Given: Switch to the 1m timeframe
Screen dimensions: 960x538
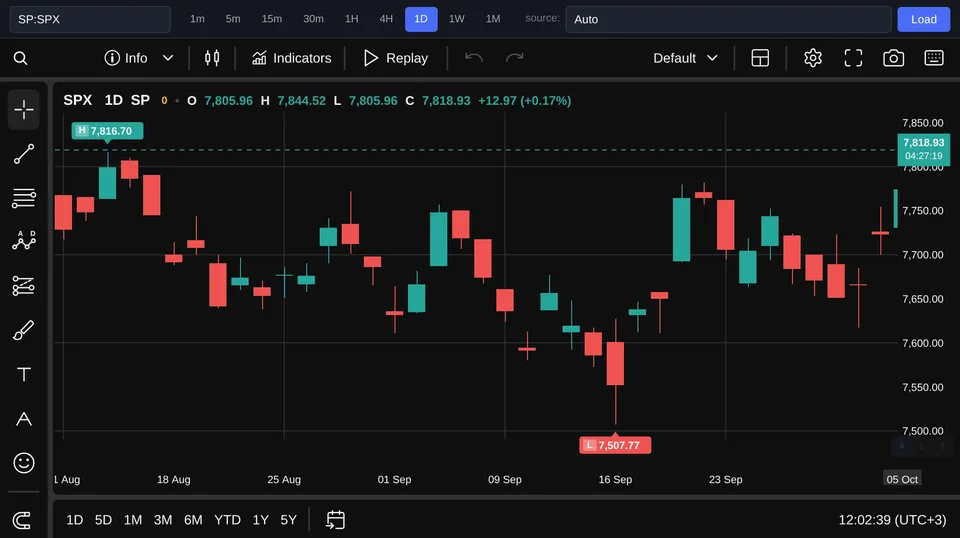Looking at the screenshot, I should point(197,19).
